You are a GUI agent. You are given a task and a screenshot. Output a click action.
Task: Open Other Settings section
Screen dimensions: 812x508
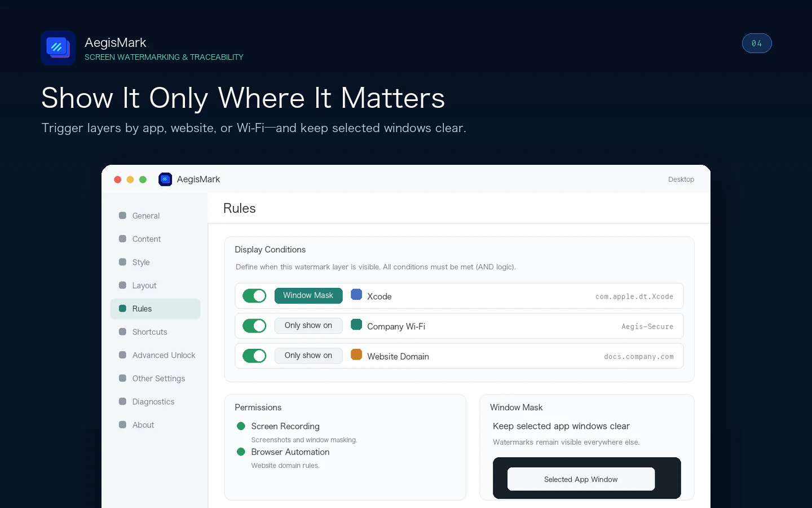tap(155, 378)
